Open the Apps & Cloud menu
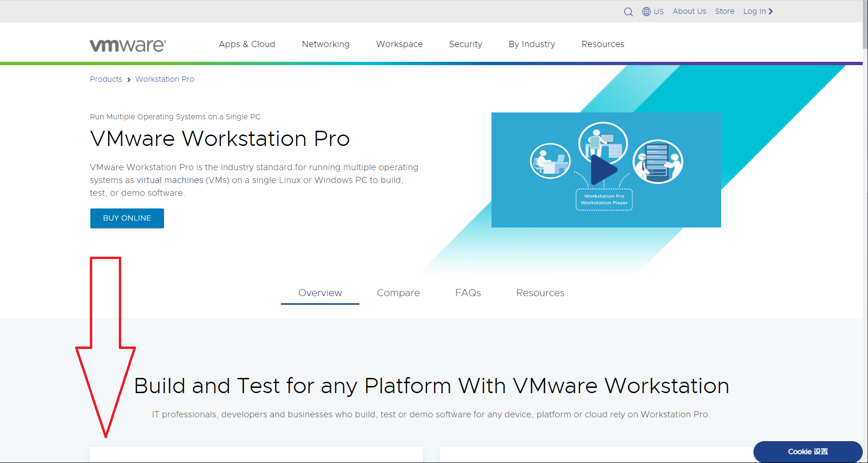The image size is (868, 463). pos(247,44)
